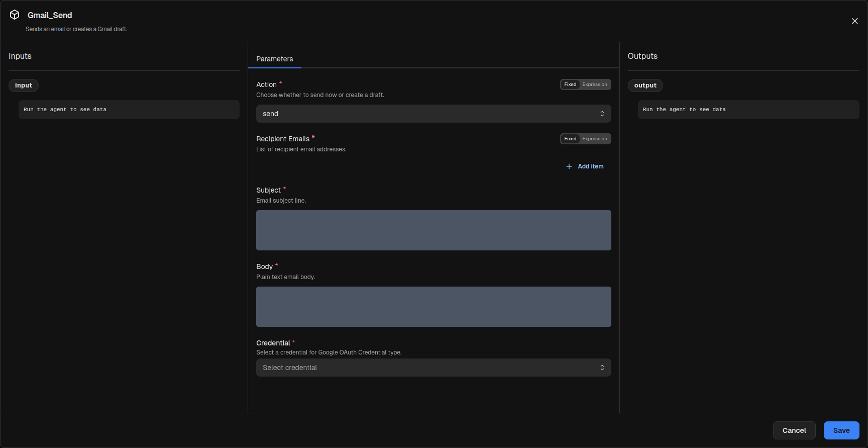
Task: Click the Recipient Emails field label
Action: [283, 139]
